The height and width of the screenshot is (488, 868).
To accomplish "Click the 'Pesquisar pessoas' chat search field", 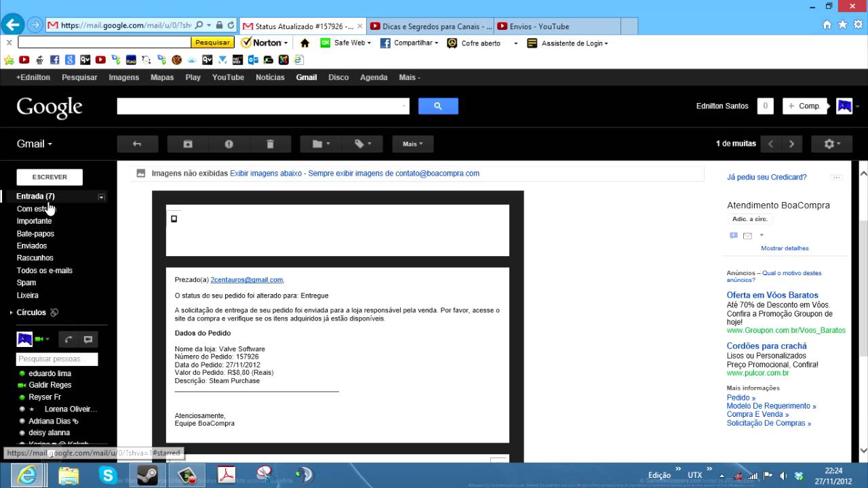I will (x=57, y=359).
